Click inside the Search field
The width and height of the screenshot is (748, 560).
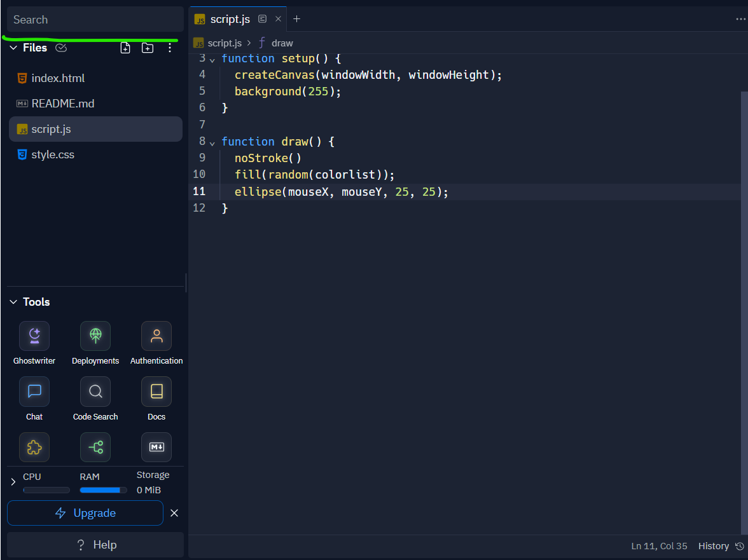click(x=93, y=19)
